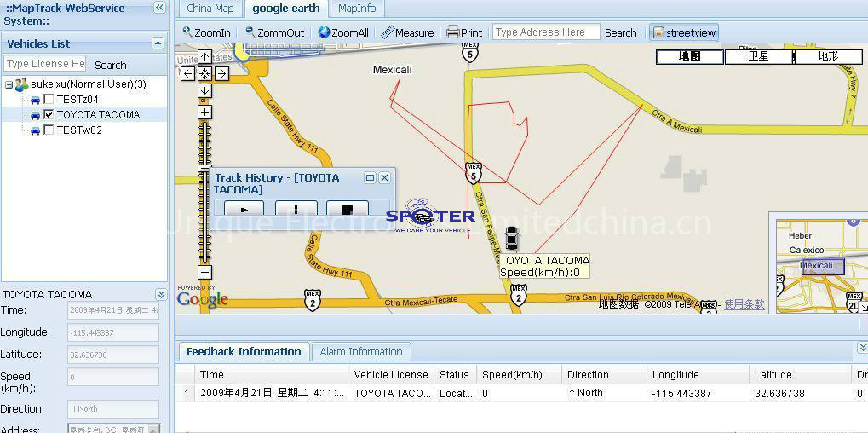The height and width of the screenshot is (433, 868).
Task: Enable the TESTw02 vehicle checkbox
Action: pyautogui.click(x=49, y=130)
